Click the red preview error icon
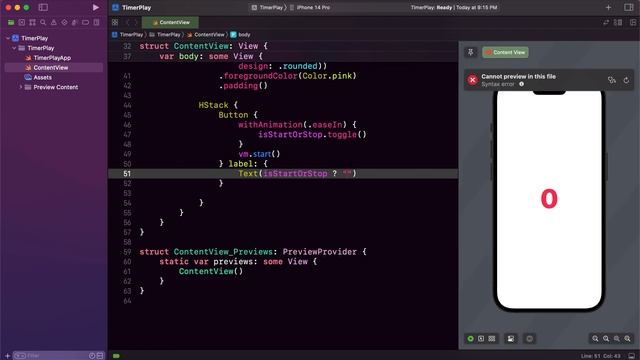640x360 pixels. click(472, 80)
